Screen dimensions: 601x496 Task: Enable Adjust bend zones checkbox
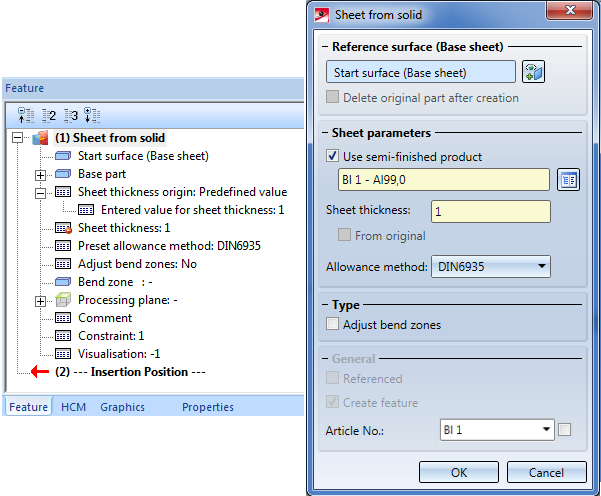[333, 325]
